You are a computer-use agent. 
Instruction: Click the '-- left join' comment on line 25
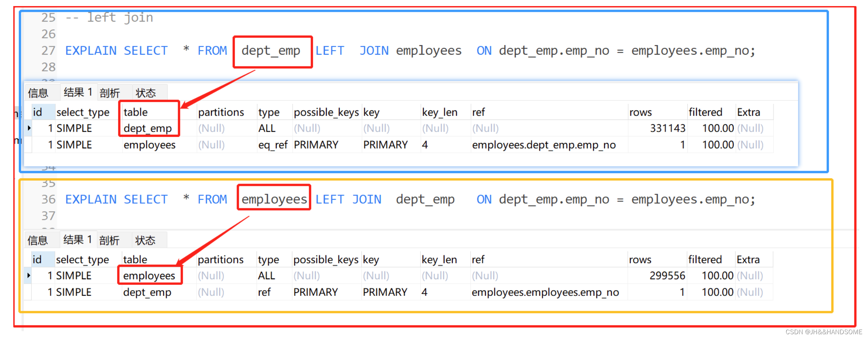coord(109,17)
